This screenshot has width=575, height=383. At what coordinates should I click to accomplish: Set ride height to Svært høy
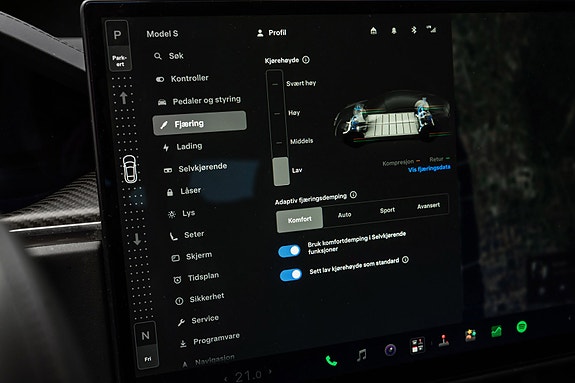point(301,83)
